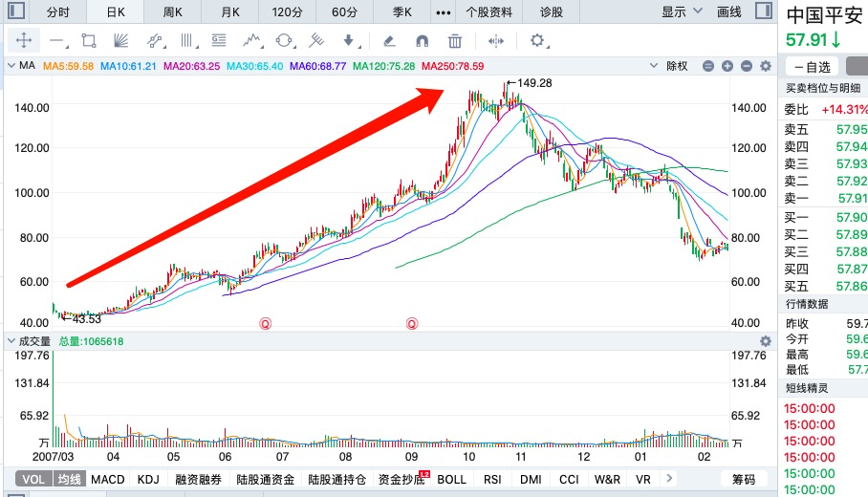Expand the 除权 adjustment dropdown
868x497 pixels.
pyautogui.click(x=680, y=66)
